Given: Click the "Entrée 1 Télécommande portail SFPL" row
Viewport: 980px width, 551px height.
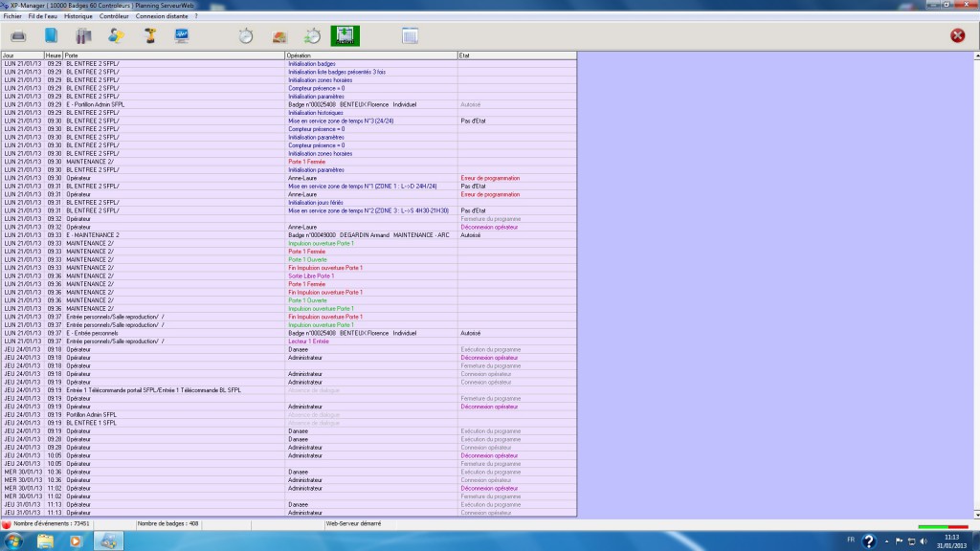Looking at the screenshot, I should tap(289, 390).
